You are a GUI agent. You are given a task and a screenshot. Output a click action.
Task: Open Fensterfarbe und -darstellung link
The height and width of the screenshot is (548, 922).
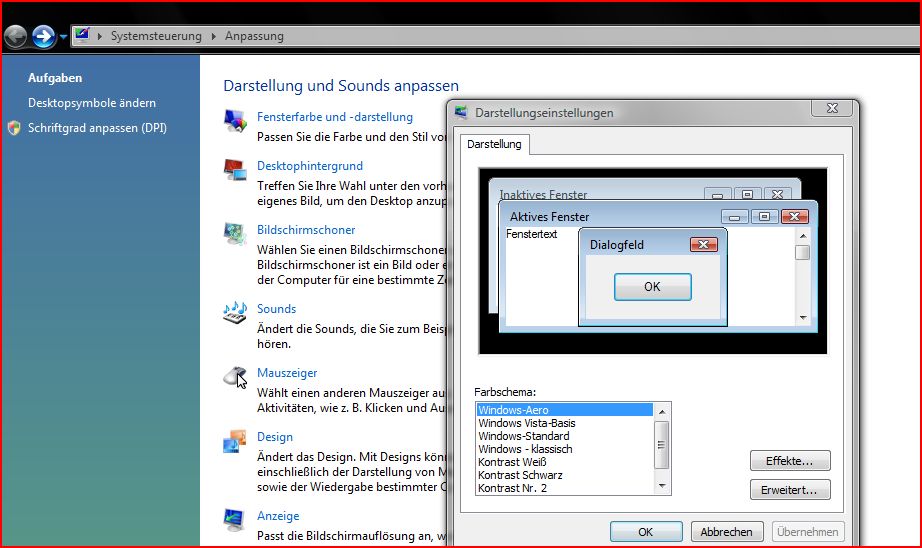[x=335, y=116]
